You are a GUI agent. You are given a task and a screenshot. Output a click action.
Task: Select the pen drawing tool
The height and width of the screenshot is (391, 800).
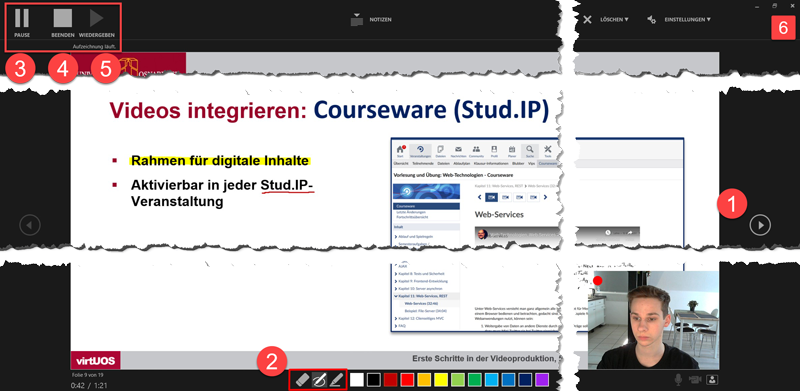click(319, 380)
